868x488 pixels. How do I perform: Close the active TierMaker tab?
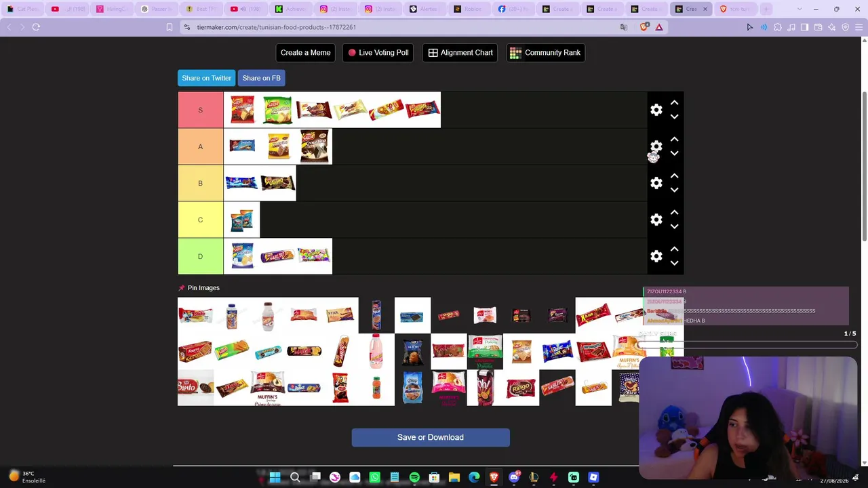(705, 9)
